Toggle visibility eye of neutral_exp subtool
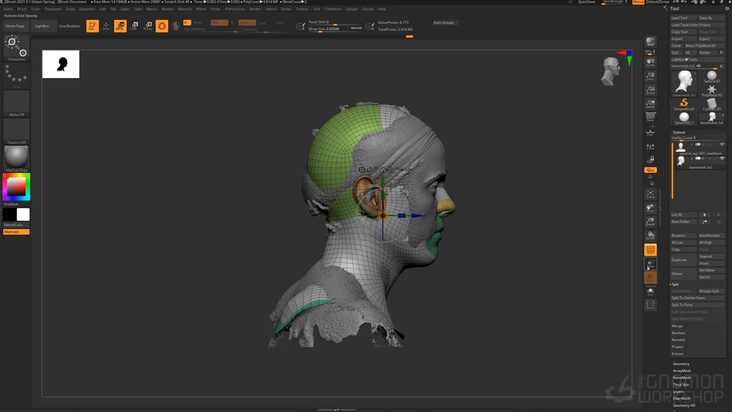 [722, 145]
